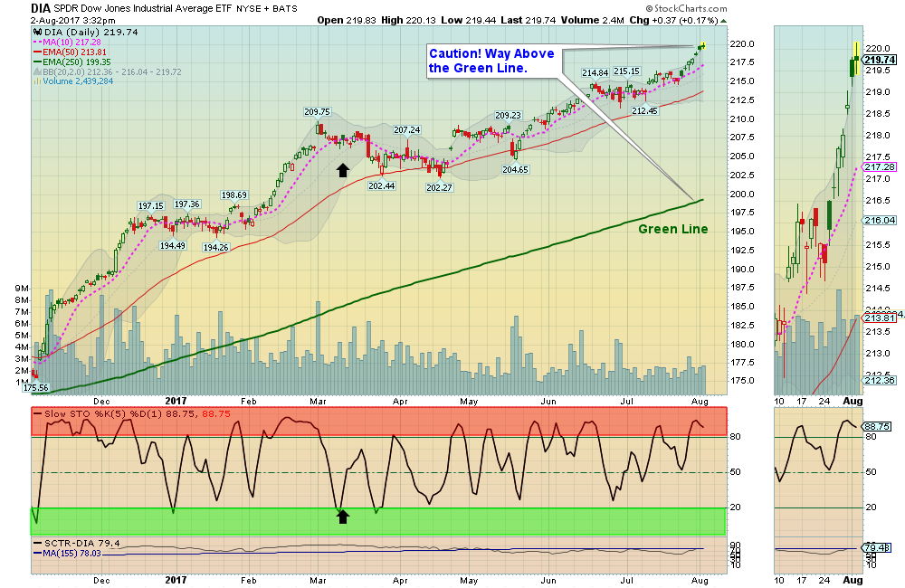905x588 pixels.
Task: Click the 219.74 last price tag in zoom panel
Action: (x=880, y=60)
